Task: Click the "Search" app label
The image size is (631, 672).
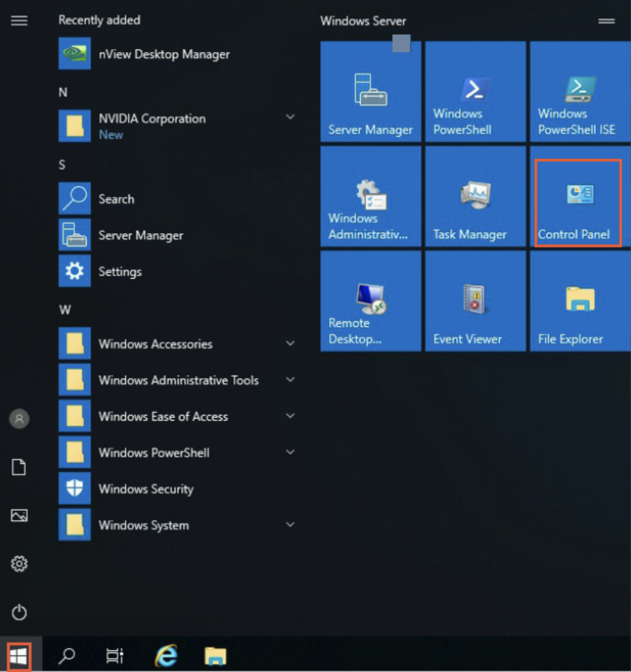Action: coord(116,199)
